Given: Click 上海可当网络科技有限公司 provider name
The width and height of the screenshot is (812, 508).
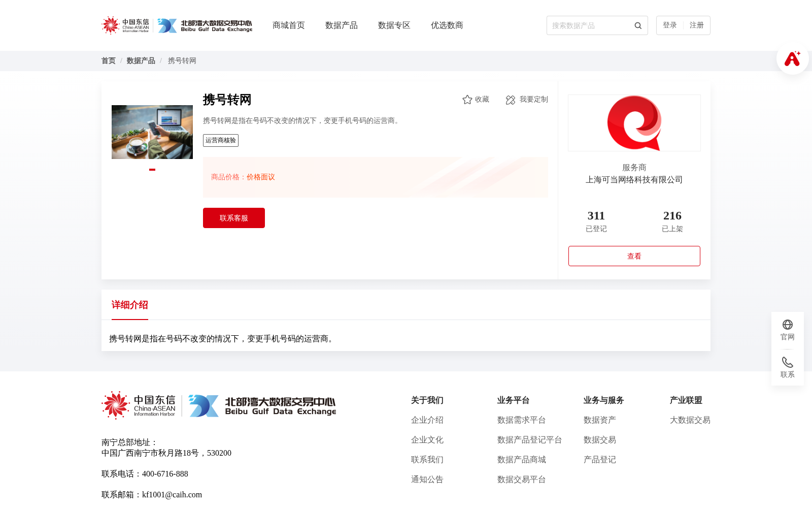Looking at the screenshot, I should click(634, 180).
